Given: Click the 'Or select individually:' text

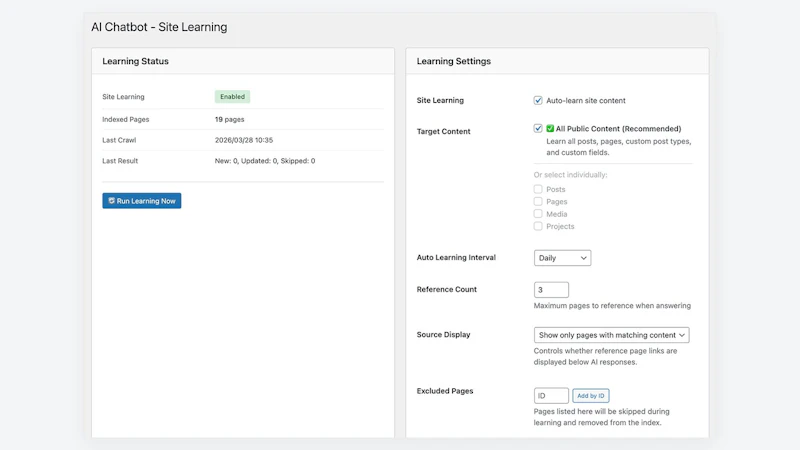Looking at the screenshot, I should pos(570,174).
